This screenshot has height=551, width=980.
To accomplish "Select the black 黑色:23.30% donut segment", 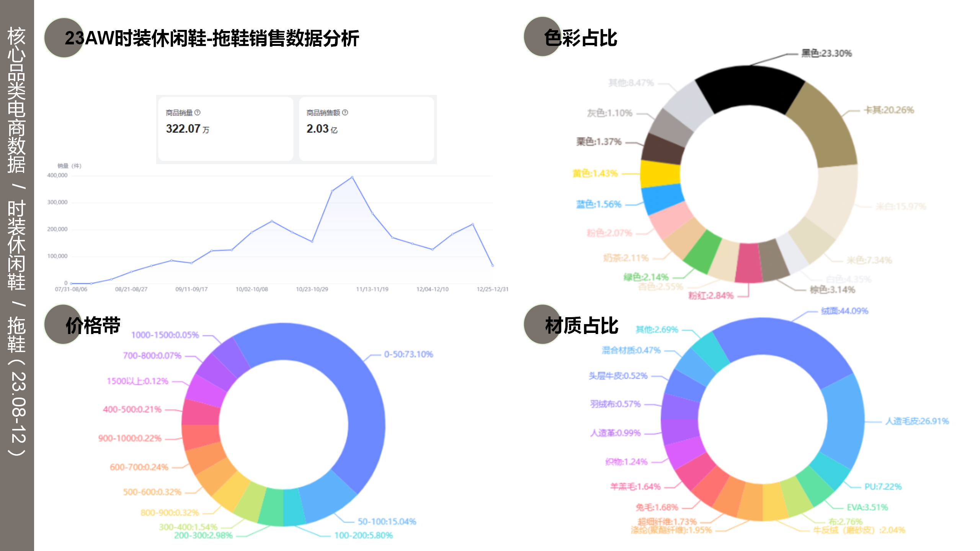I will pos(749,86).
